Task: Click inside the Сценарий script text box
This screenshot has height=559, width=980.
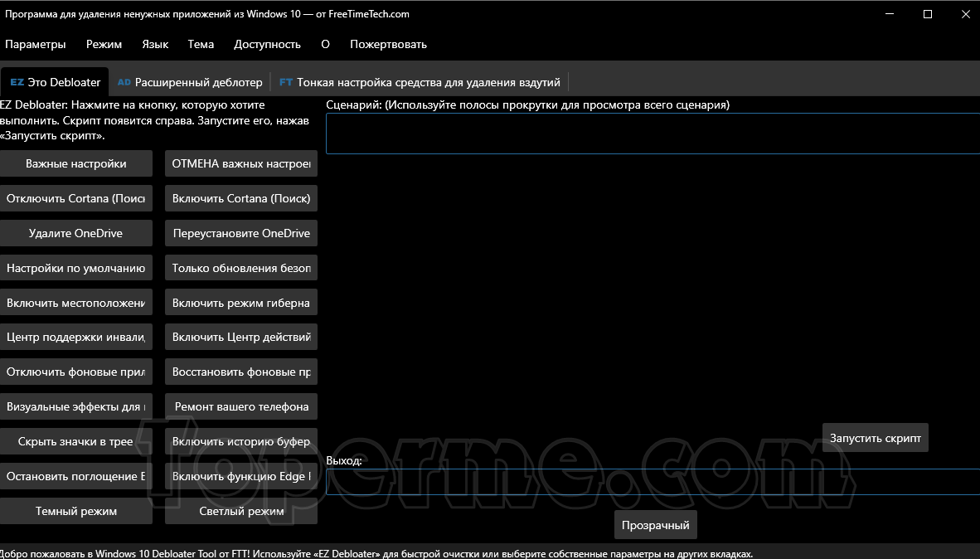Action: coord(653,134)
